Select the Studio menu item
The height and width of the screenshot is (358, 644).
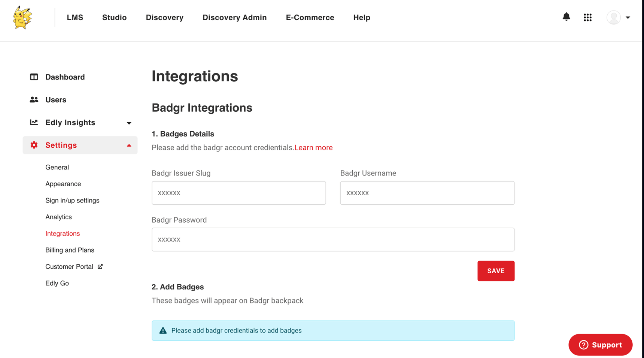[114, 17]
